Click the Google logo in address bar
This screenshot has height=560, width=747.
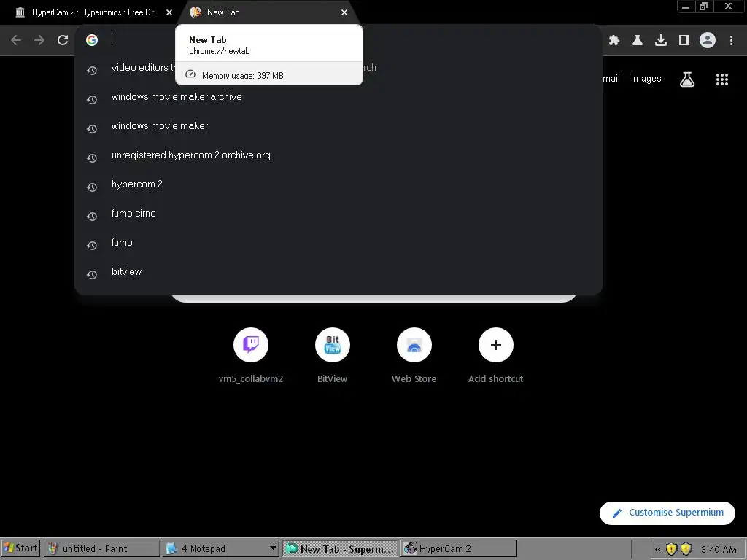click(x=92, y=40)
